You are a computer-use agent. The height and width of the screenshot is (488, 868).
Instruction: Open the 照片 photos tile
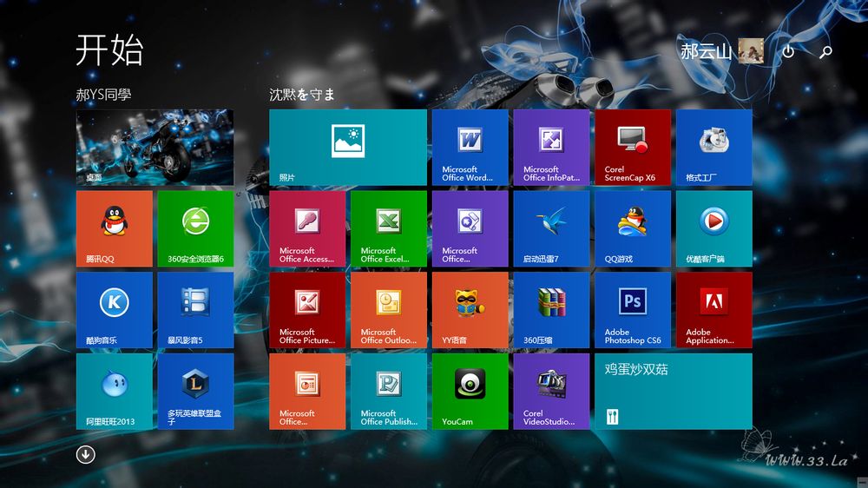click(x=348, y=148)
